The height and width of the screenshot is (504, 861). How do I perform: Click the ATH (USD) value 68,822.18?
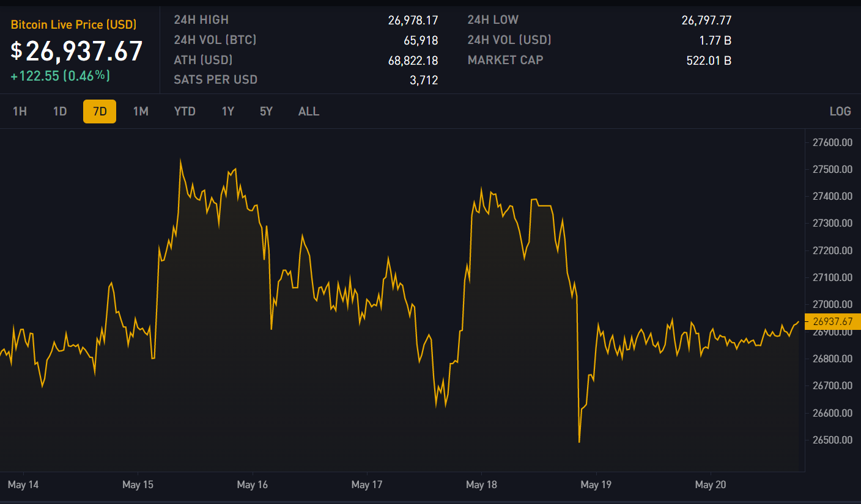[x=413, y=60]
